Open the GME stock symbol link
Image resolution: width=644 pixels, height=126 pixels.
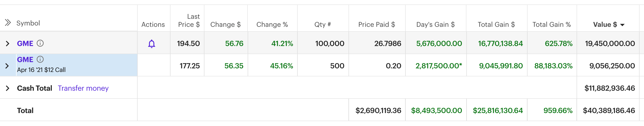tap(25, 44)
